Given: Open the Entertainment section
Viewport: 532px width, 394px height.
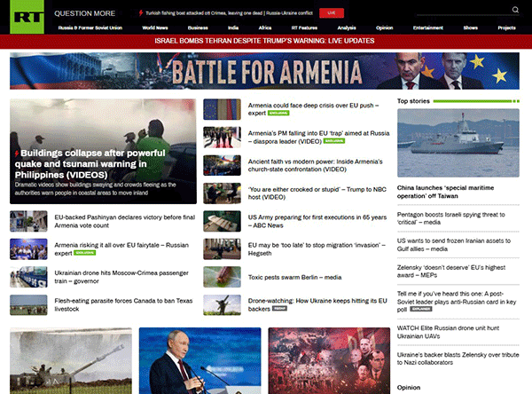Looking at the screenshot, I should [428, 28].
